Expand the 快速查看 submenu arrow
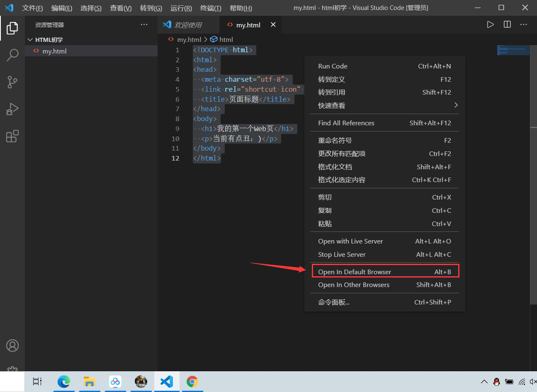This screenshot has height=392, width=537. 456,105
